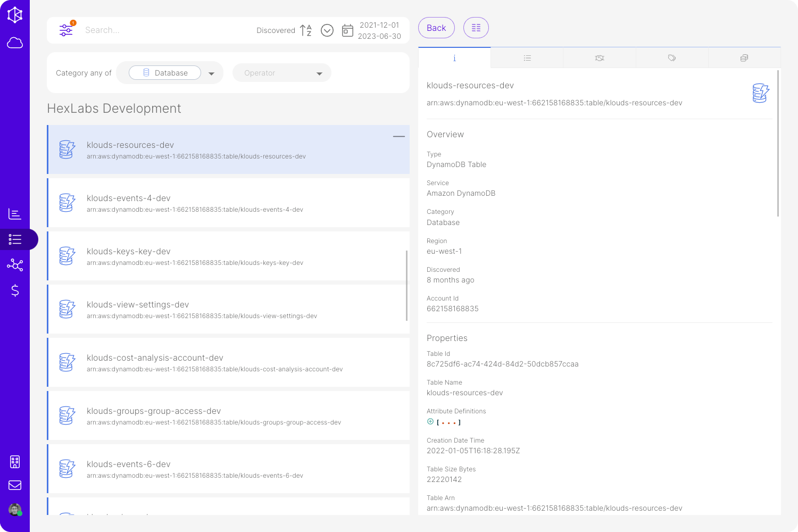Viewport: 798px width, 532px height.
Task: Open the calendar date range picker
Action: [x=347, y=30]
